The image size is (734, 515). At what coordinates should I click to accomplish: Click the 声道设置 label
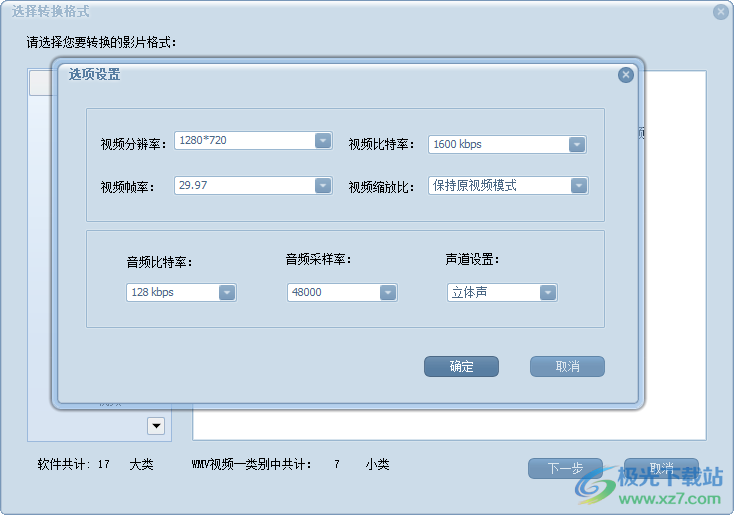472,259
